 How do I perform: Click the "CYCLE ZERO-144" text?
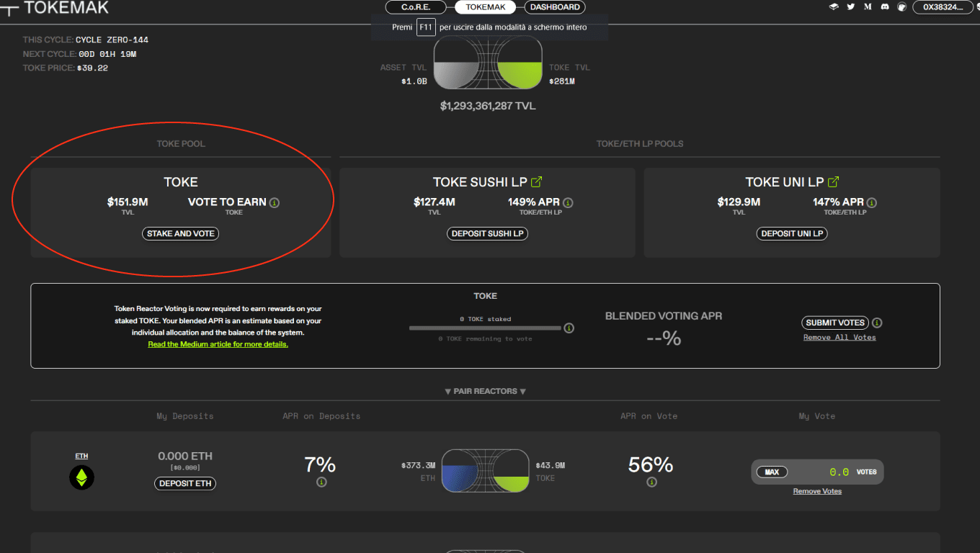coord(112,40)
